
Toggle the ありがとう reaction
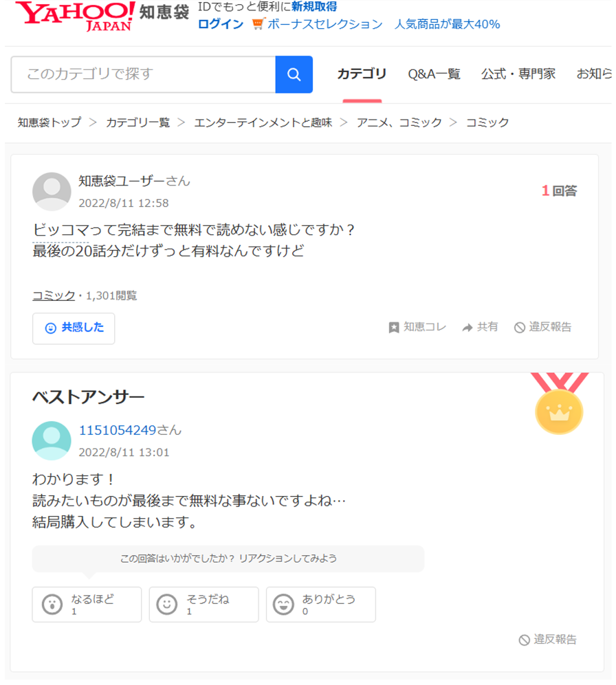(x=321, y=604)
